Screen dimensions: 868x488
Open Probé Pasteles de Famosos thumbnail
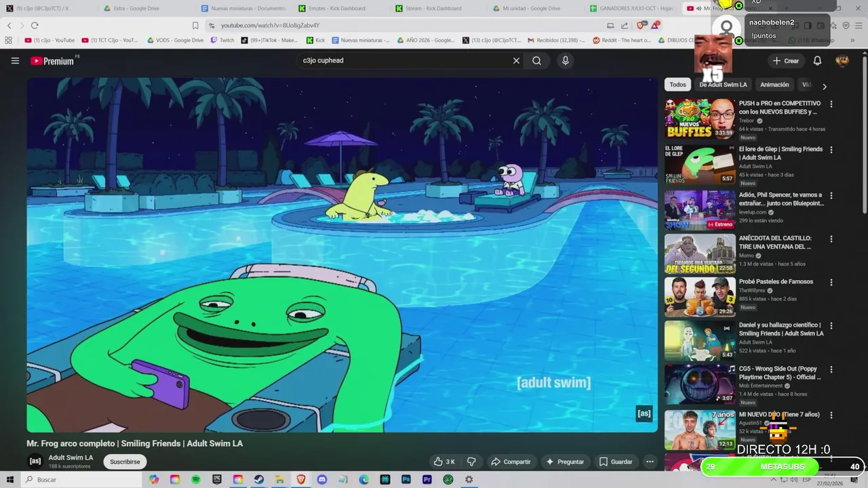coord(700,297)
